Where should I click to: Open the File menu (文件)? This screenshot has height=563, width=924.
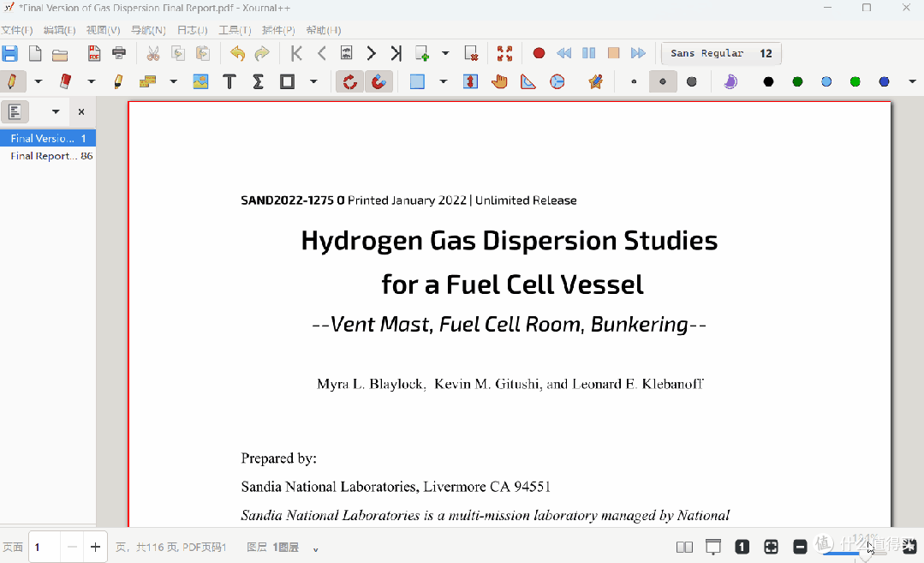(x=17, y=30)
